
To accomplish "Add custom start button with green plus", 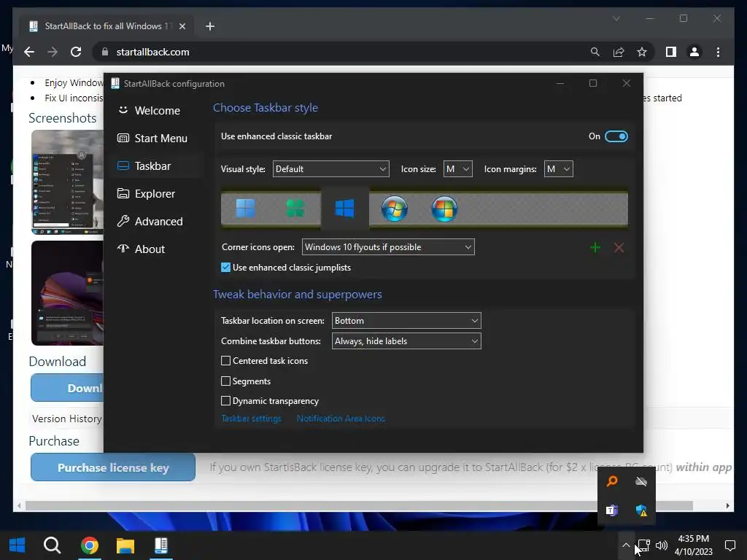I will tap(595, 248).
